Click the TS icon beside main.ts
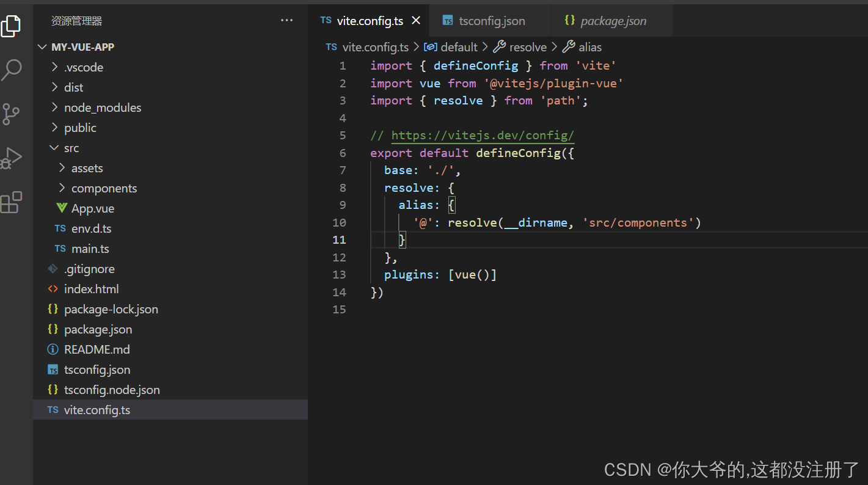Screen dimensions: 868x485 click(60, 249)
